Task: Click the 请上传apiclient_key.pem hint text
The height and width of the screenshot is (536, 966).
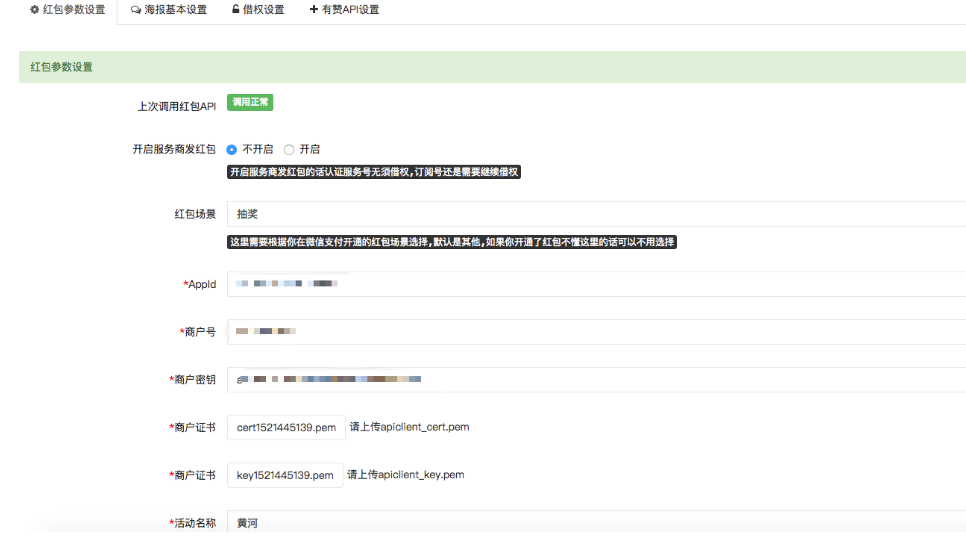Action: click(x=406, y=475)
